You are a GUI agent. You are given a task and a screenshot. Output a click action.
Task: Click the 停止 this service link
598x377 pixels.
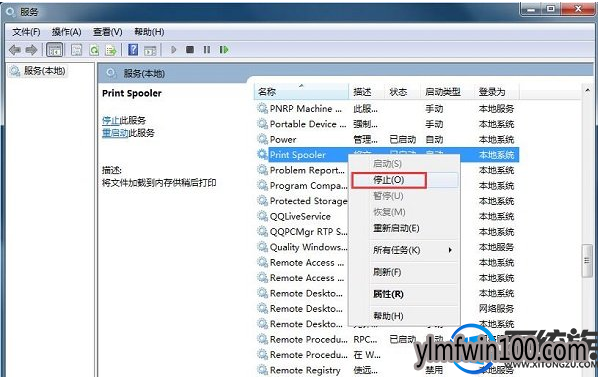coord(111,120)
